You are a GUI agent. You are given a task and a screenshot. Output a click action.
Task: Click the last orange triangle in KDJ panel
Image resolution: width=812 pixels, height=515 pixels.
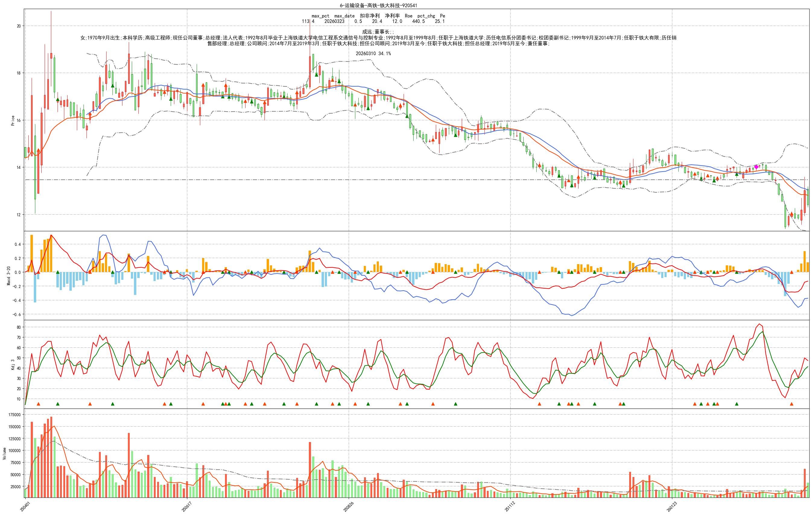(791, 404)
